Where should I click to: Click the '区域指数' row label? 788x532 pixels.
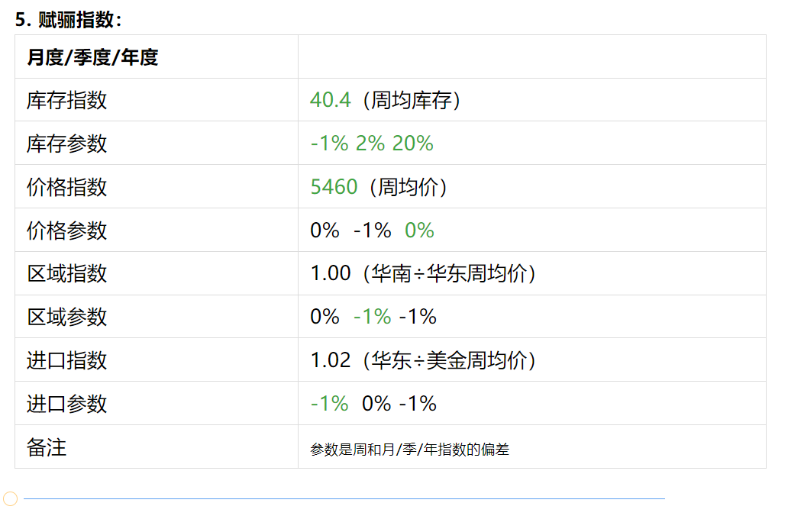click(67, 274)
